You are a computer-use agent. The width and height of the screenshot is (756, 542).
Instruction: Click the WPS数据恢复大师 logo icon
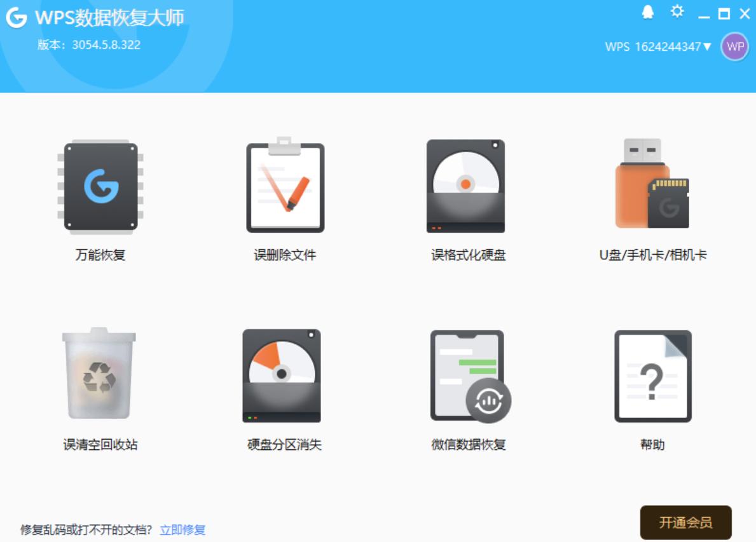17,17
